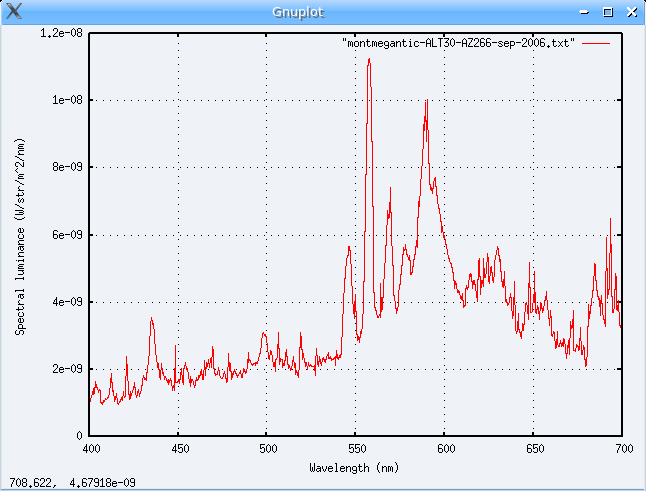
Task: Click the 600 tick label on x-axis
Action: 445,450
